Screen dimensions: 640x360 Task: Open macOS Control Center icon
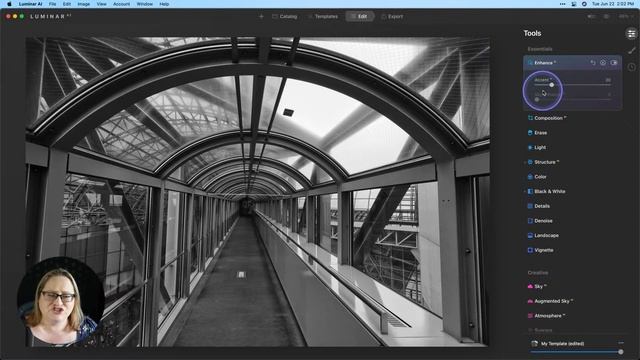(574, 4)
